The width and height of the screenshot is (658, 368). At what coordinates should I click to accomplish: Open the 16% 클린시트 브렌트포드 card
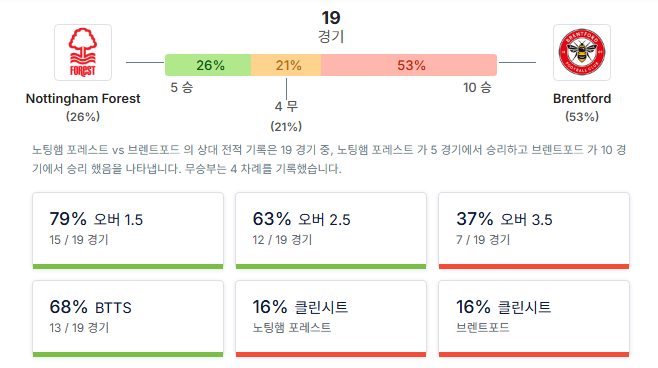[534, 318]
